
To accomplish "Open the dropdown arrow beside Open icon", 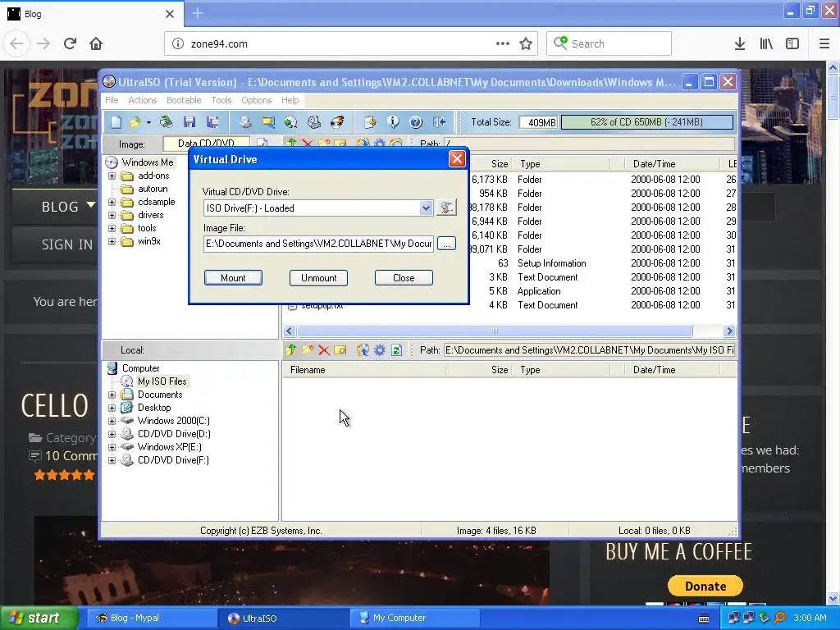I will point(148,122).
